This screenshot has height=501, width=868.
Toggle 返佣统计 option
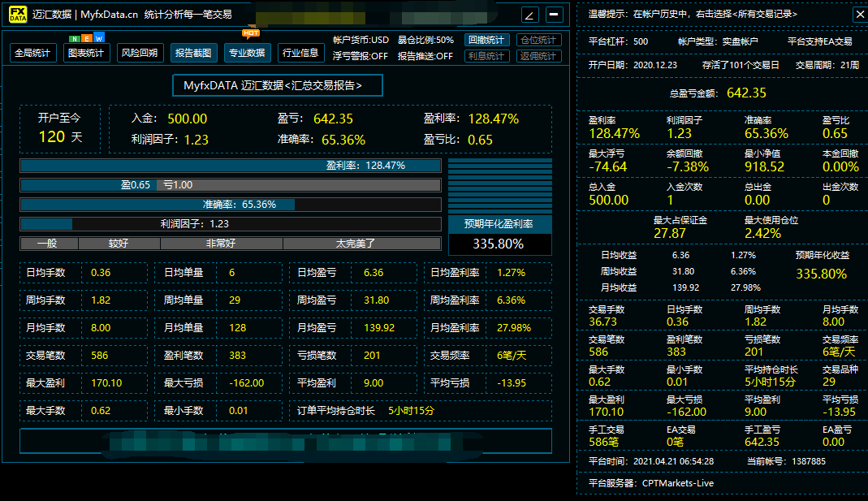click(x=538, y=56)
